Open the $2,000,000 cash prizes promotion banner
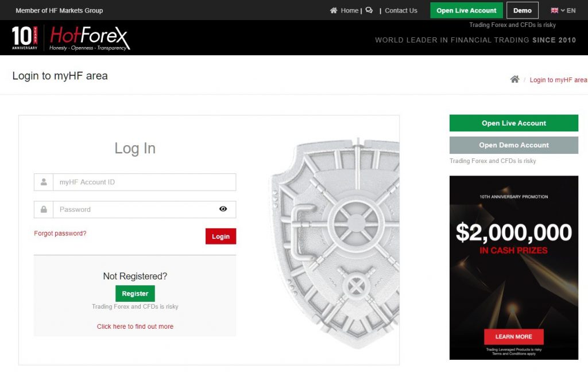The height and width of the screenshot is (373, 588). click(x=514, y=267)
